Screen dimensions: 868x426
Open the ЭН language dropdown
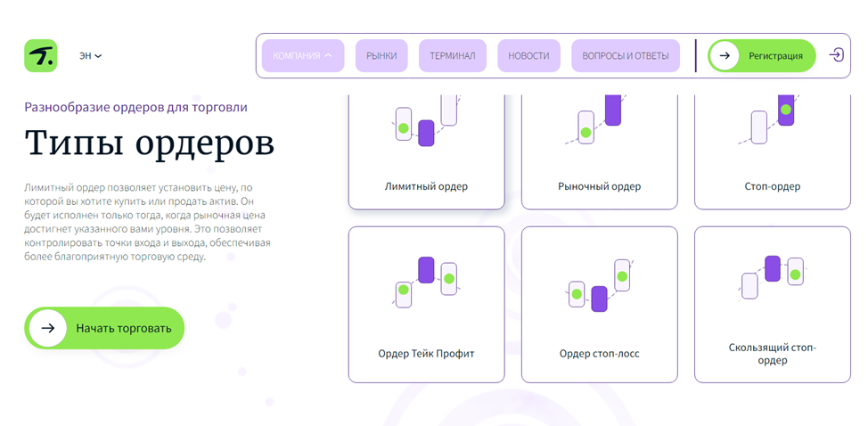(90, 56)
